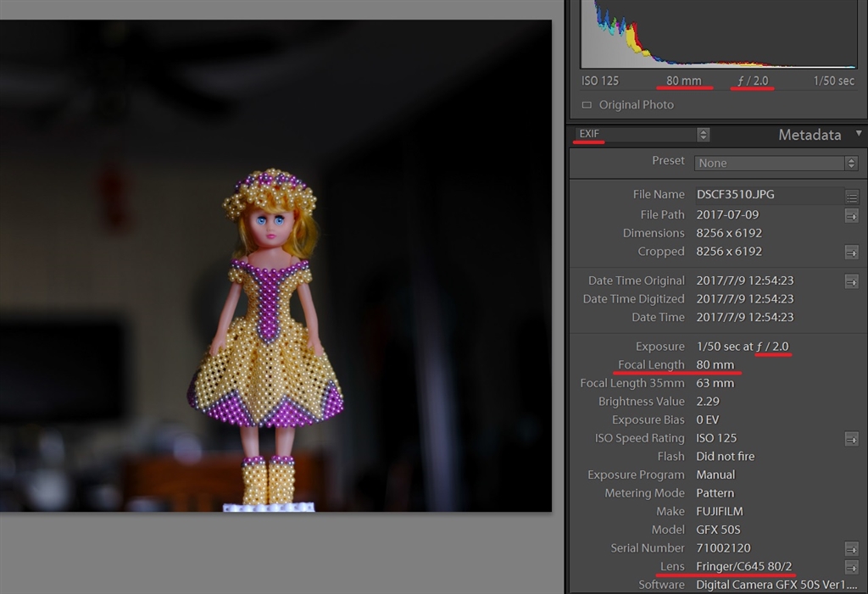
Task: Click the arrow icon beside the Lens field
Action: click(851, 567)
